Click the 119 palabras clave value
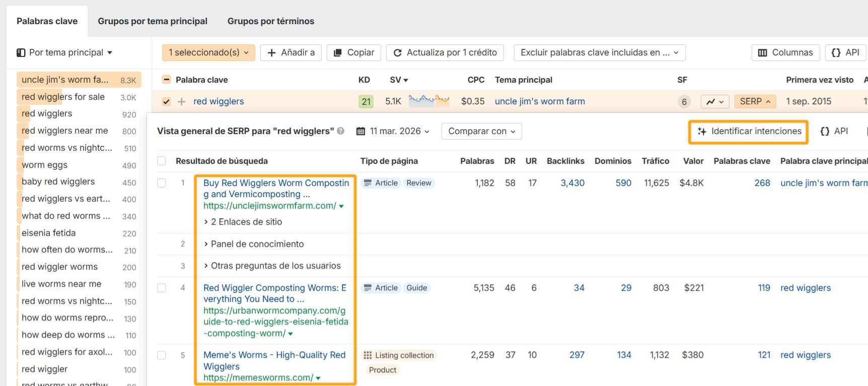Screen dimensions: 868x386 764,288
